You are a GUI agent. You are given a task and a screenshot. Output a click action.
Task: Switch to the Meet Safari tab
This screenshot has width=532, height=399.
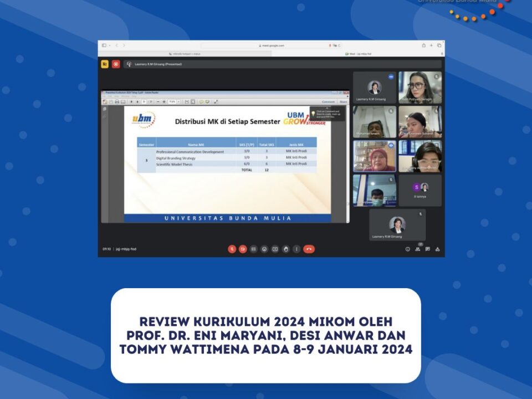(x=358, y=54)
